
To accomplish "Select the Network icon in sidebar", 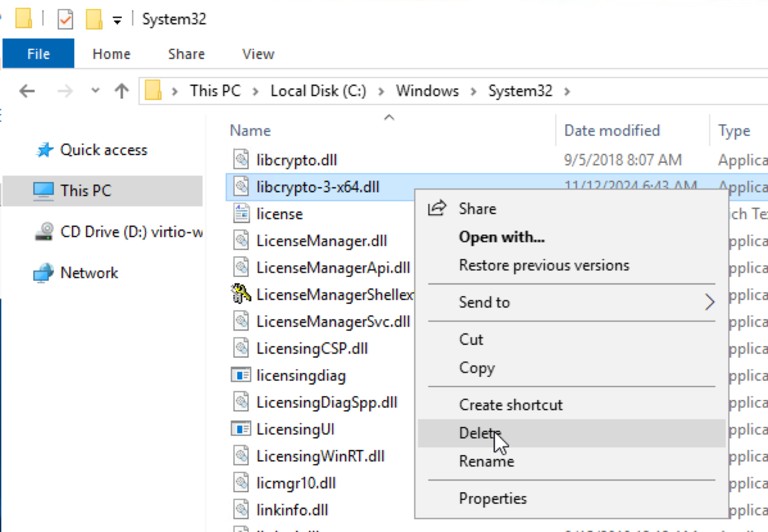I will 43,273.
